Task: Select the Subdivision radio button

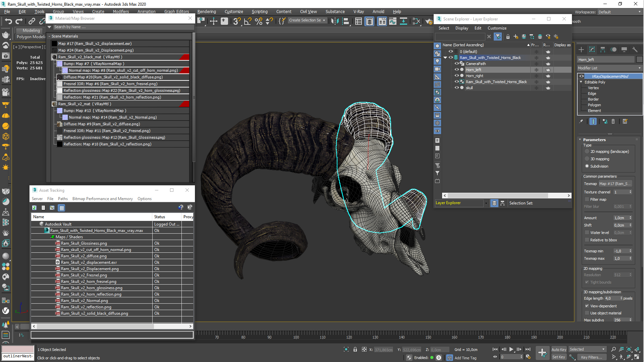Action: point(587,166)
